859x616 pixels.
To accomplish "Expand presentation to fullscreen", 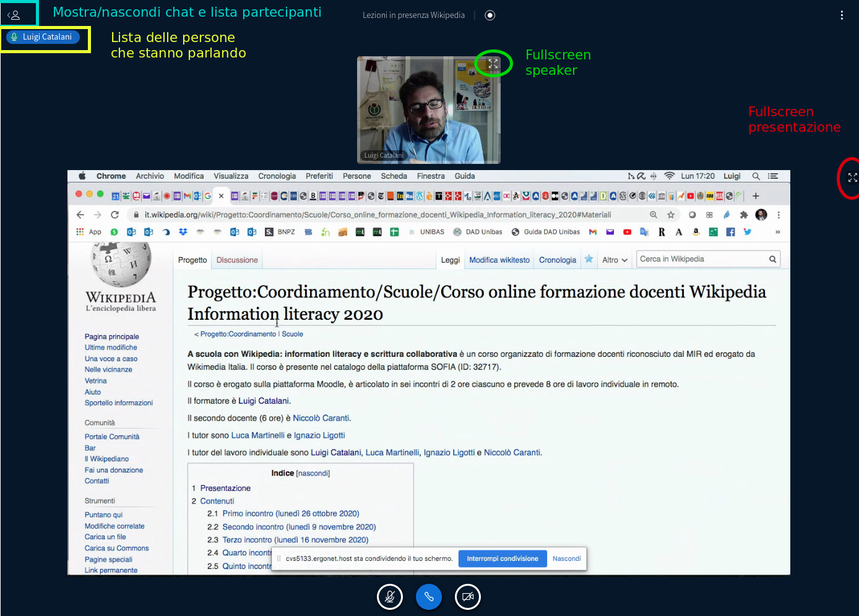I will pos(852,178).
